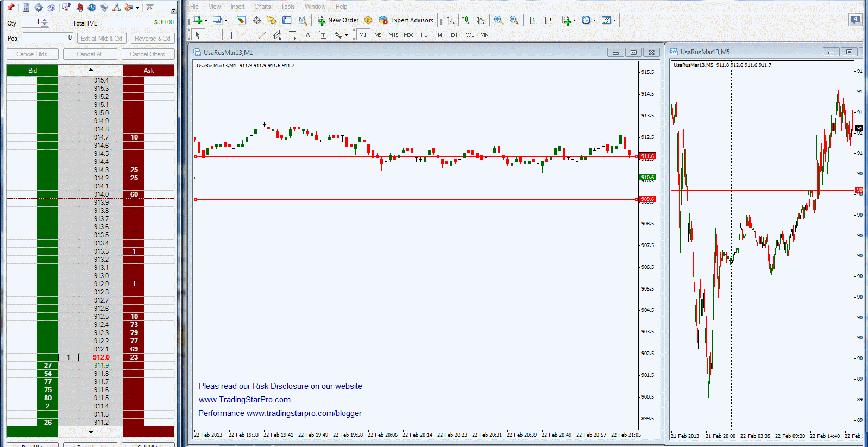Click the shield icon in DOM toolbar
This screenshot has width=868, height=447.
coord(104,8)
